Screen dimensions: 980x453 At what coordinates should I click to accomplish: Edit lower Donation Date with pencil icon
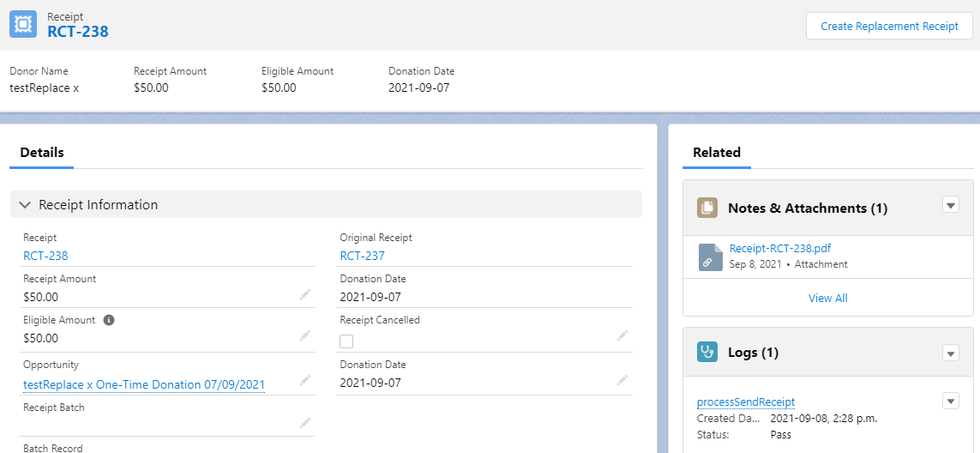point(622,380)
